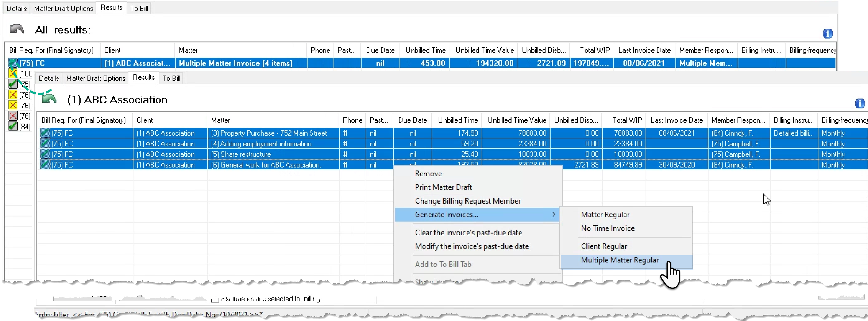Click the Matter column header in ABC Association table
Screen dimensions: 868x321
tap(273, 120)
